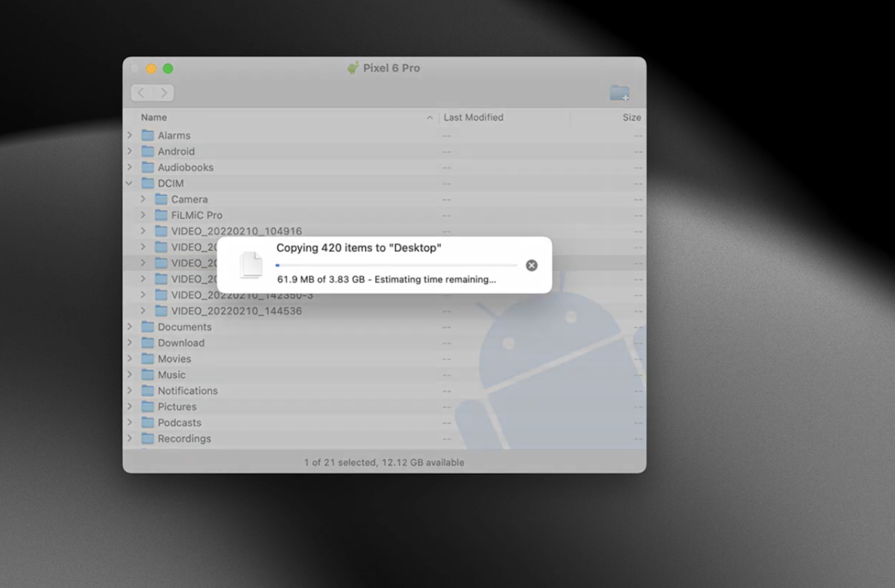Expand the Audiobooks folder
The width and height of the screenshot is (895, 588).
(x=130, y=168)
